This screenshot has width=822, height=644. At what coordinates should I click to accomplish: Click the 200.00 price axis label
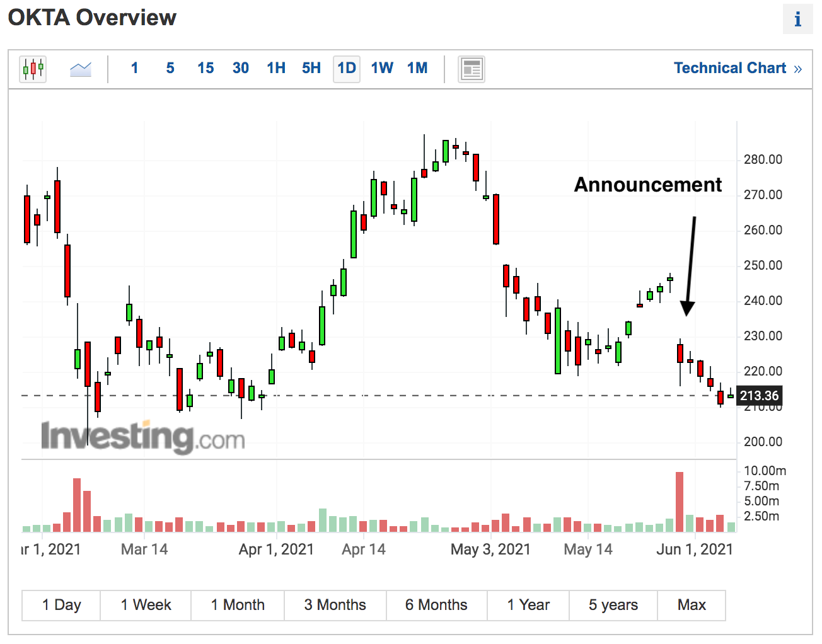click(x=763, y=442)
